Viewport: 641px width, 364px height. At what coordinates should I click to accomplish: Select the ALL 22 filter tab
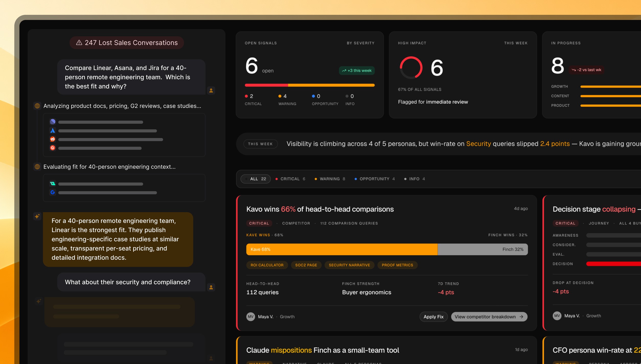256,179
